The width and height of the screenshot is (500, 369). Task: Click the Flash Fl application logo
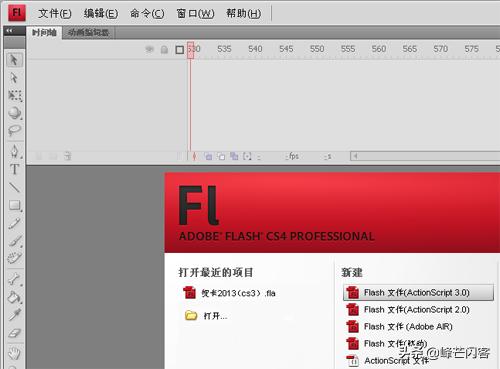17,13
